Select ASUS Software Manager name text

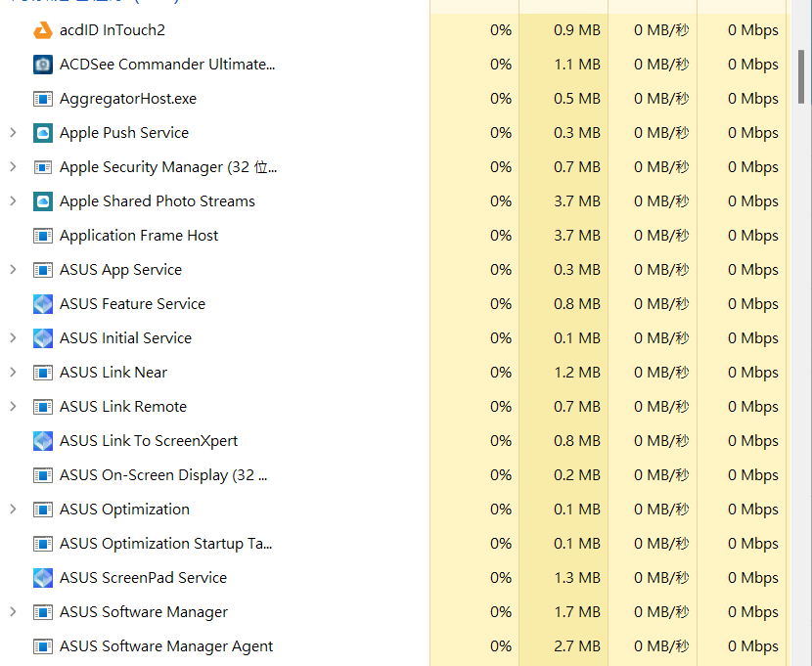tap(144, 612)
